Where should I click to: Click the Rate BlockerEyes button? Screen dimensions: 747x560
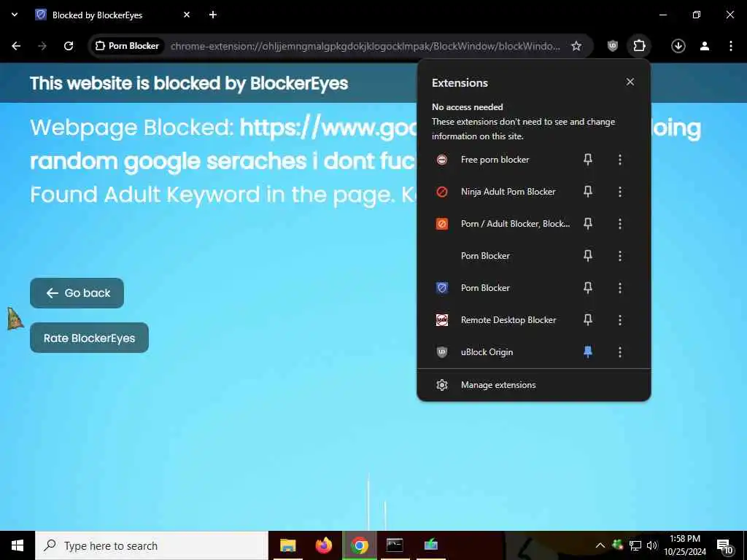pyautogui.click(x=89, y=338)
